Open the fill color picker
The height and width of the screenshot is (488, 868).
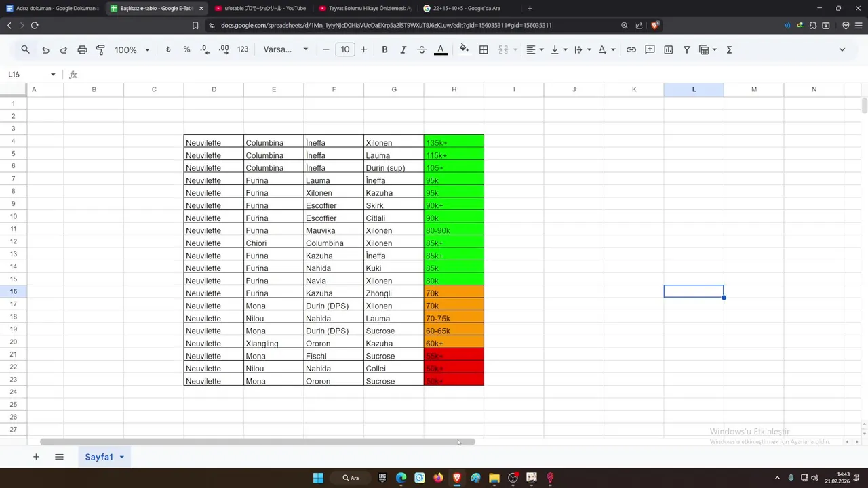click(464, 49)
